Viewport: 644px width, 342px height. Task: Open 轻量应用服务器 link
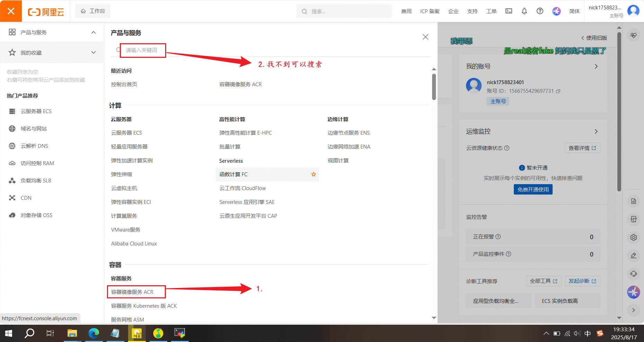click(129, 147)
